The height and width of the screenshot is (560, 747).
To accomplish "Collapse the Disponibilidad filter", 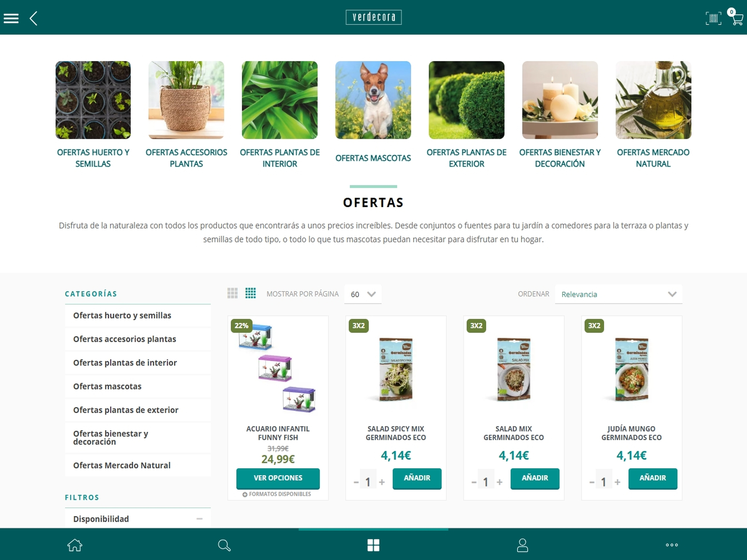I will [x=199, y=519].
